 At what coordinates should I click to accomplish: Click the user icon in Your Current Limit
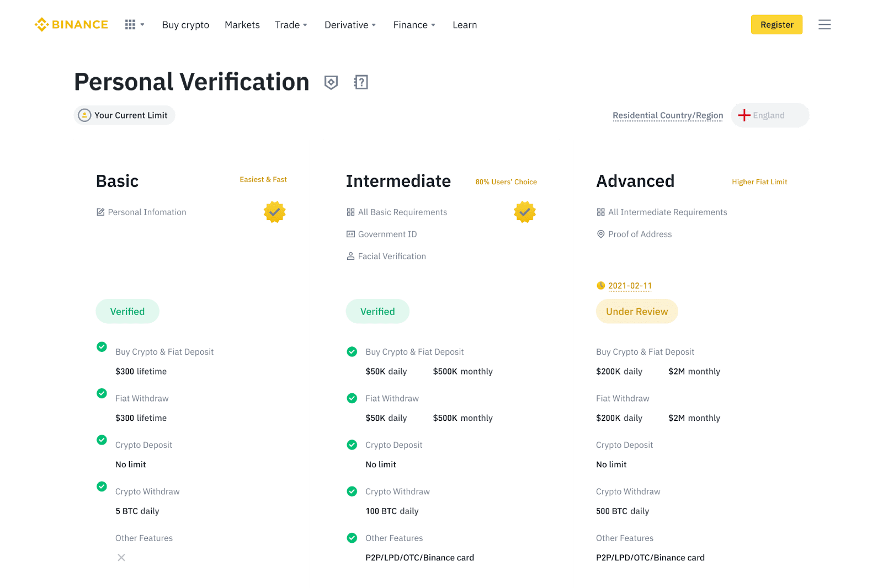coord(84,115)
